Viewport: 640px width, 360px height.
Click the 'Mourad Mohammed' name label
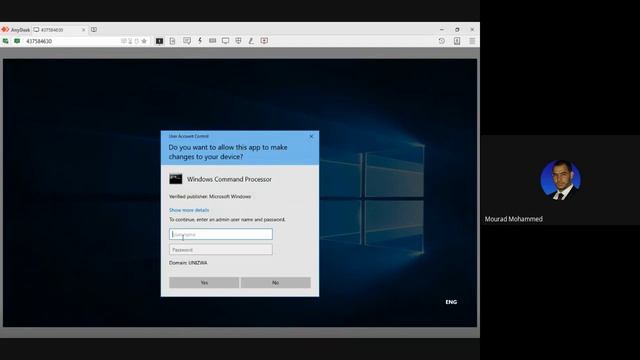[x=513, y=219]
